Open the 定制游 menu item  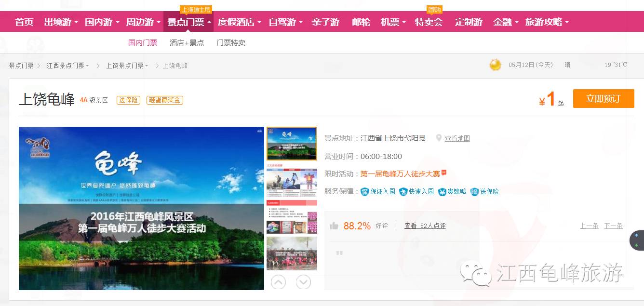pyautogui.click(x=469, y=22)
